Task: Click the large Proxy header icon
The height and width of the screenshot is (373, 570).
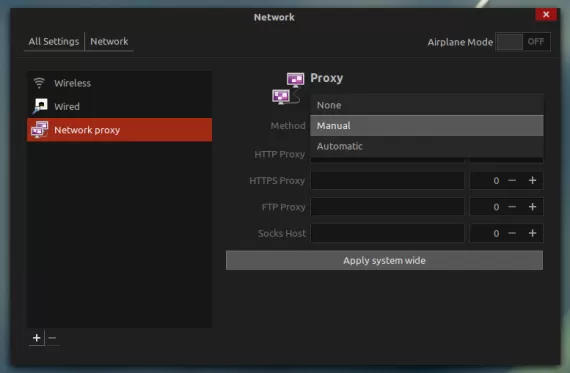Action: tap(288, 88)
